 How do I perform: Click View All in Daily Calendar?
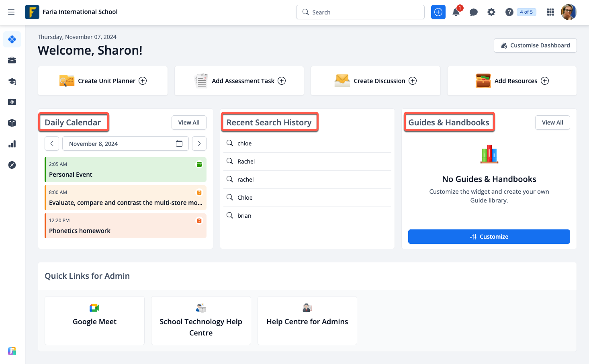point(189,123)
